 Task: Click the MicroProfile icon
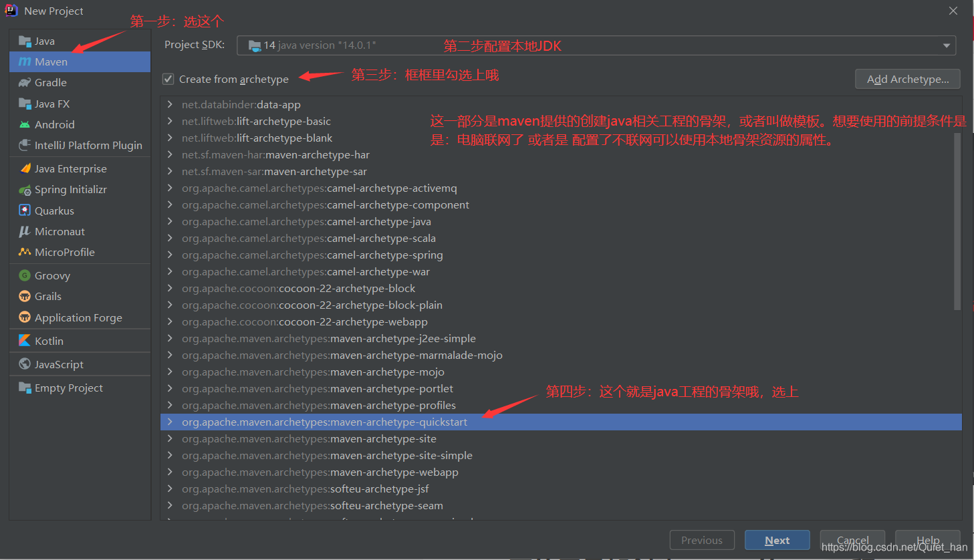pyautogui.click(x=25, y=252)
